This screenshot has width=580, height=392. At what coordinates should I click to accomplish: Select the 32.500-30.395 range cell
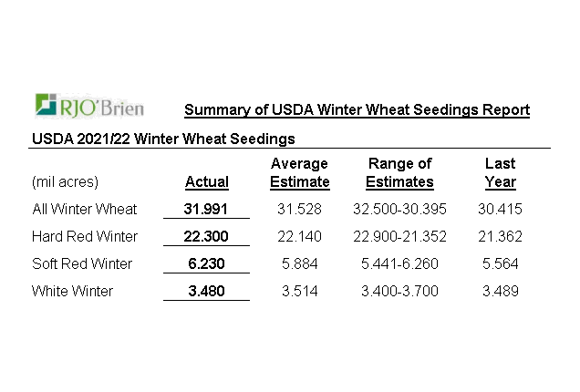[399, 209]
